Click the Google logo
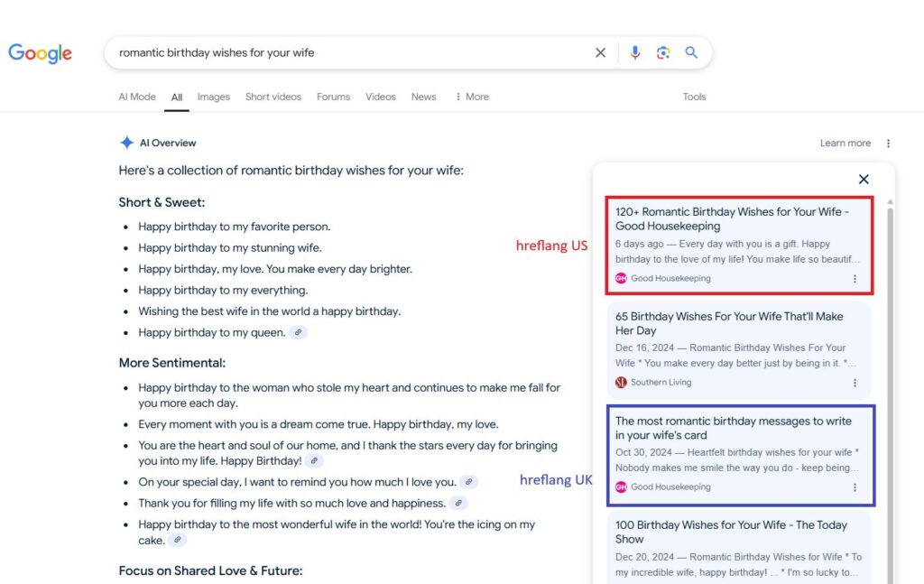924x584 pixels. coord(40,53)
